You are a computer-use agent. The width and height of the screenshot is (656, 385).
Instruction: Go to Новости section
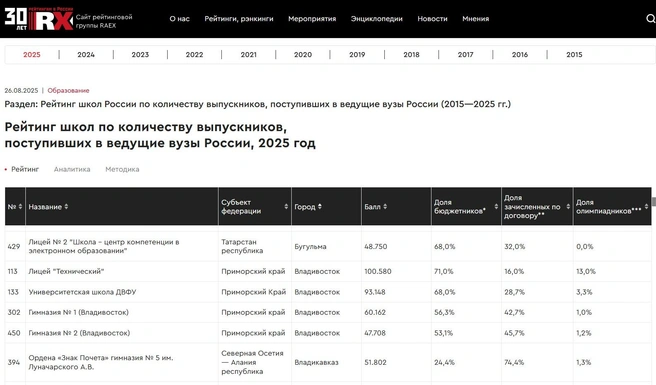[432, 19]
